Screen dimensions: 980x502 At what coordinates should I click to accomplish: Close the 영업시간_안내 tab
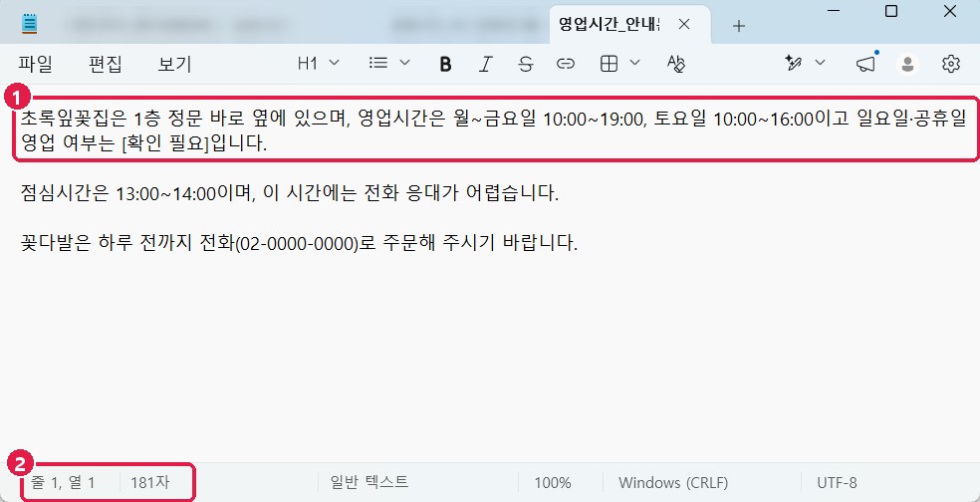tap(684, 24)
